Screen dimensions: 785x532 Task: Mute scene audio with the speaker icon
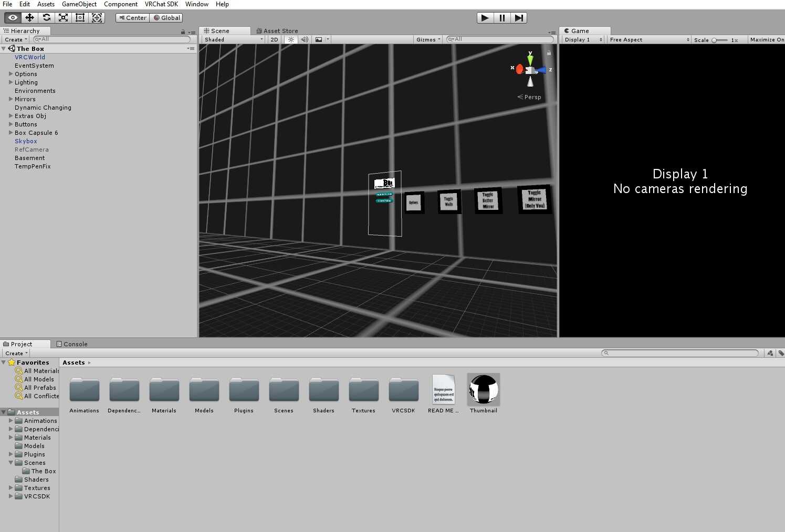click(x=305, y=39)
